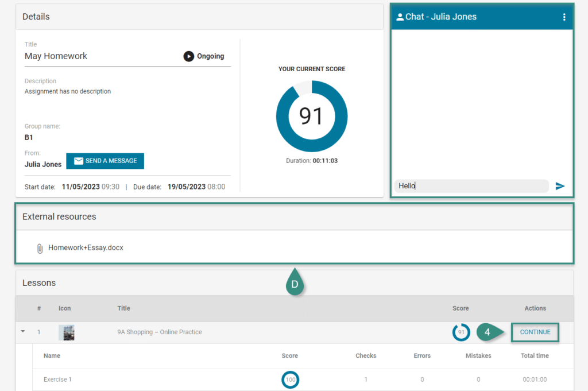Click the send arrow icon in chat
The width and height of the screenshot is (588, 391).
coord(560,186)
